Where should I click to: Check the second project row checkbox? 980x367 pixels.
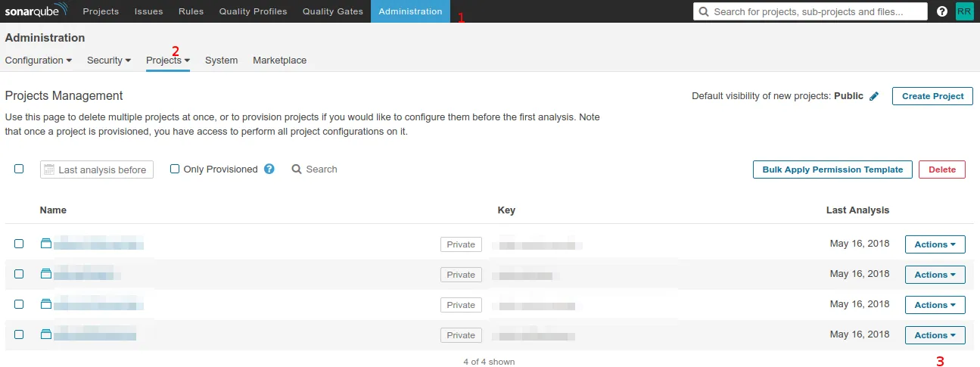[19, 274]
